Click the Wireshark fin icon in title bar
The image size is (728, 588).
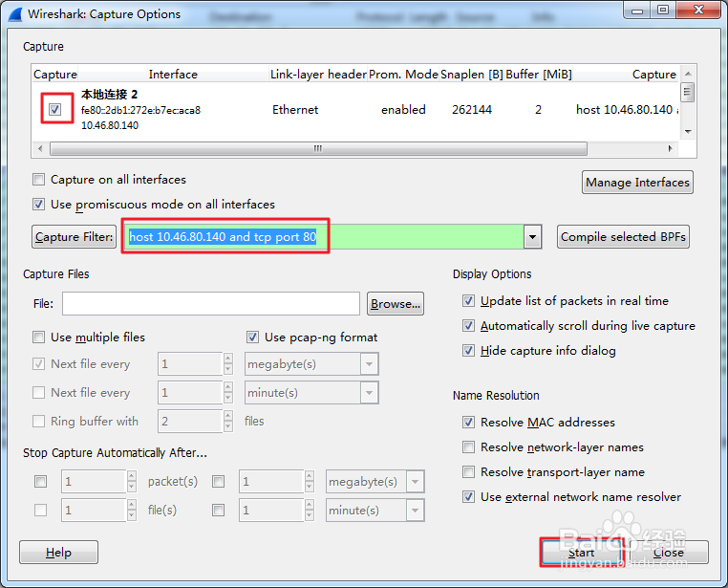[x=15, y=14]
